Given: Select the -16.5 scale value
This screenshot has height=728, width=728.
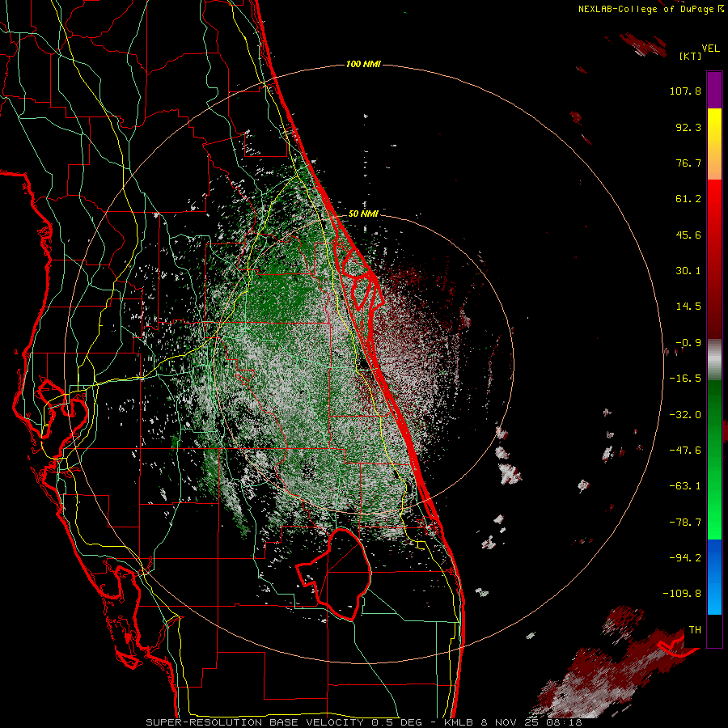Looking at the screenshot, I should pyautogui.click(x=685, y=379).
